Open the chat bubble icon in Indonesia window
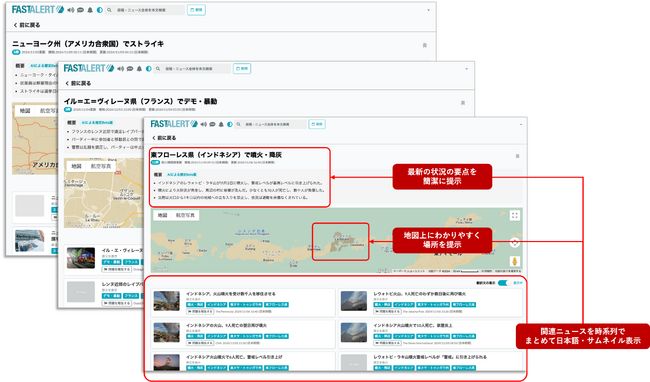The image size is (650, 382). pos(212,124)
